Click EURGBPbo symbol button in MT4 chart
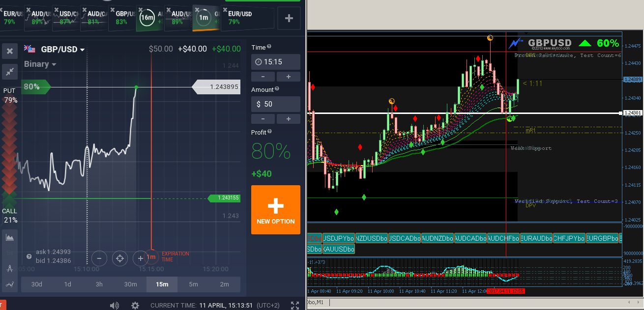Image resolution: width=644 pixels, height=310 pixels. [602, 238]
